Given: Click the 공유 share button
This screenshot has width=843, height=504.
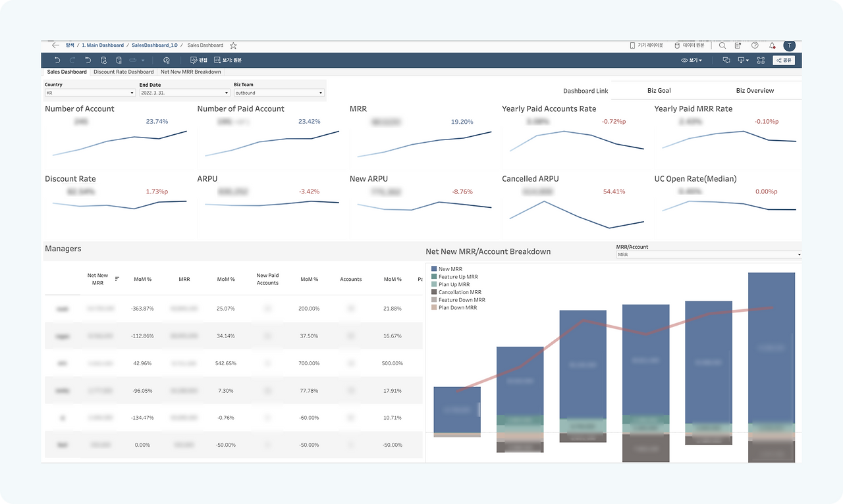Looking at the screenshot, I should [x=784, y=60].
